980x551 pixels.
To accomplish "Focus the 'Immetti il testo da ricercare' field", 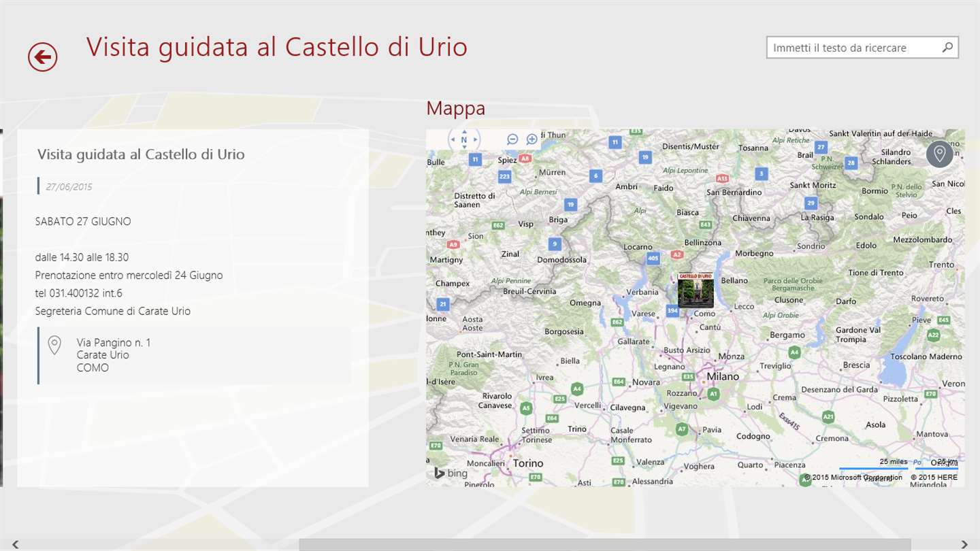I will pos(862,48).
